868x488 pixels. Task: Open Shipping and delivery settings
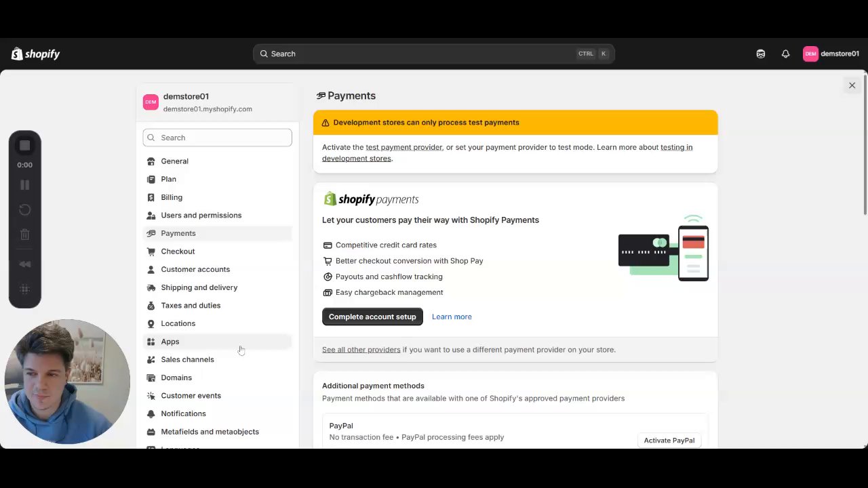click(217, 287)
